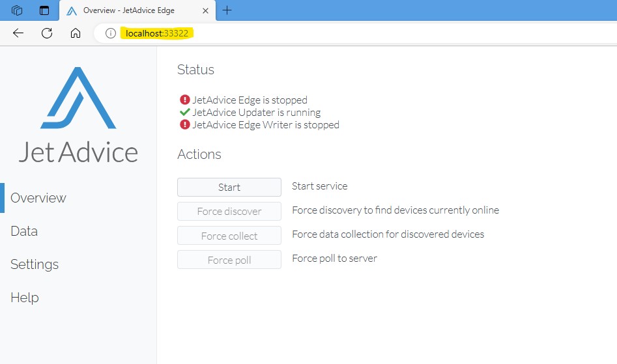Click the Actions heading

(199, 154)
